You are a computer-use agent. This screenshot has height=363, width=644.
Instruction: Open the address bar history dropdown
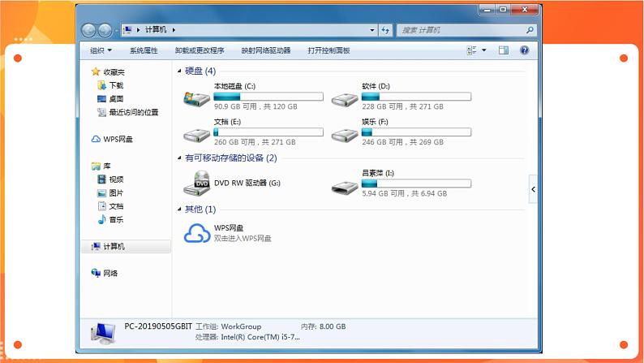coord(371,30)
